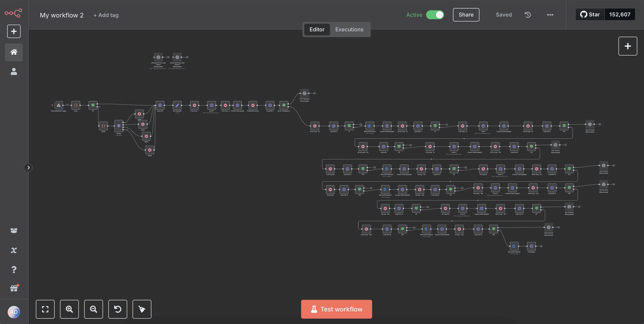Toggle the Active workflow switch off
Viewport: 644px width, 324px height.
point(435,15)
